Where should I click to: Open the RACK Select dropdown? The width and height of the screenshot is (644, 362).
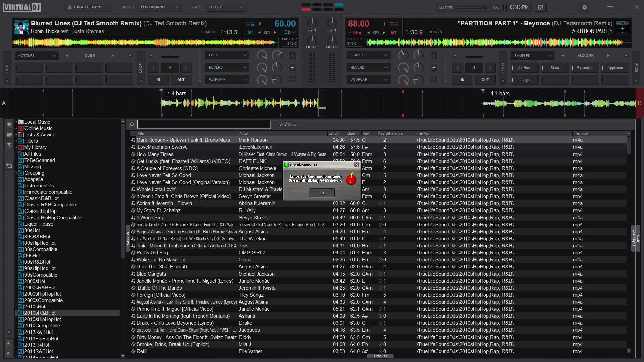(226, 7)
